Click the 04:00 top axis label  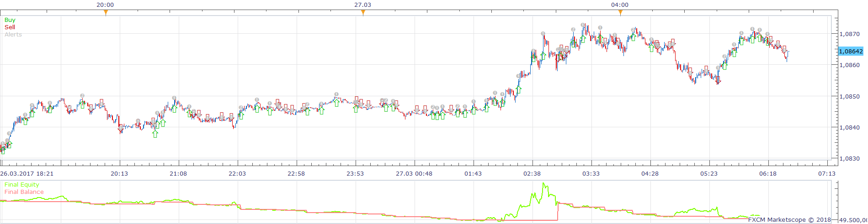pos(620,5)
